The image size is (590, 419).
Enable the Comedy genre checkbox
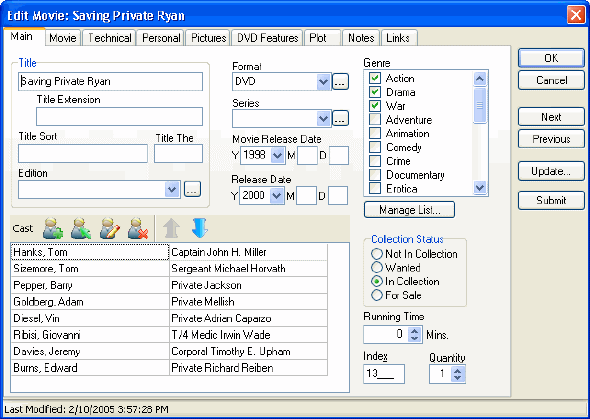(x=374, y=147)
